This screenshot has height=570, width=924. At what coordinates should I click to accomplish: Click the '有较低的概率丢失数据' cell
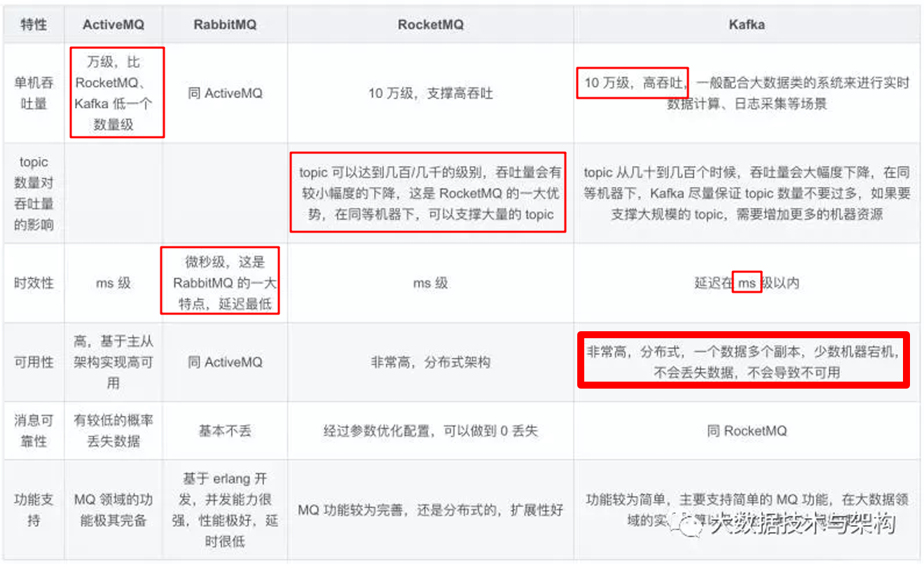(x=113, y=431)
